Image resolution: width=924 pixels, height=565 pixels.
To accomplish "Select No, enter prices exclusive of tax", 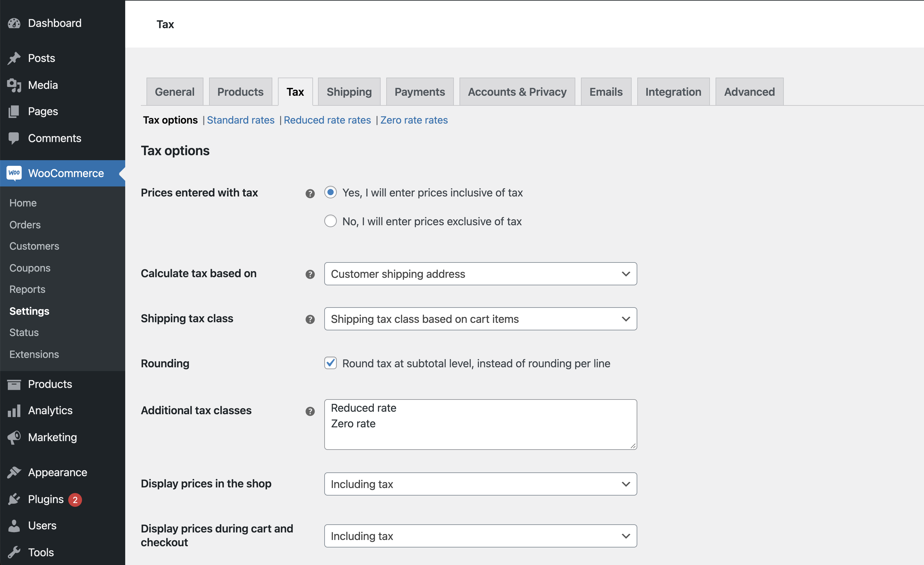I will [330, 221].
